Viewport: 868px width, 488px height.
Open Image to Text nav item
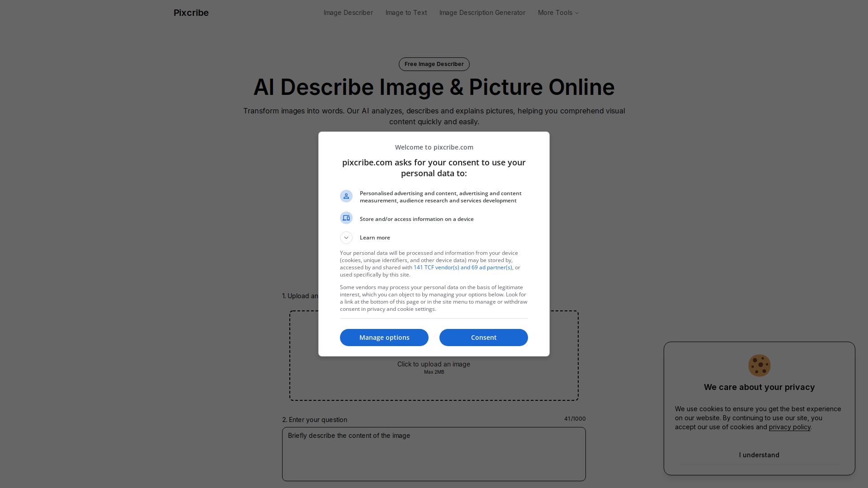(x=406, y=13)
